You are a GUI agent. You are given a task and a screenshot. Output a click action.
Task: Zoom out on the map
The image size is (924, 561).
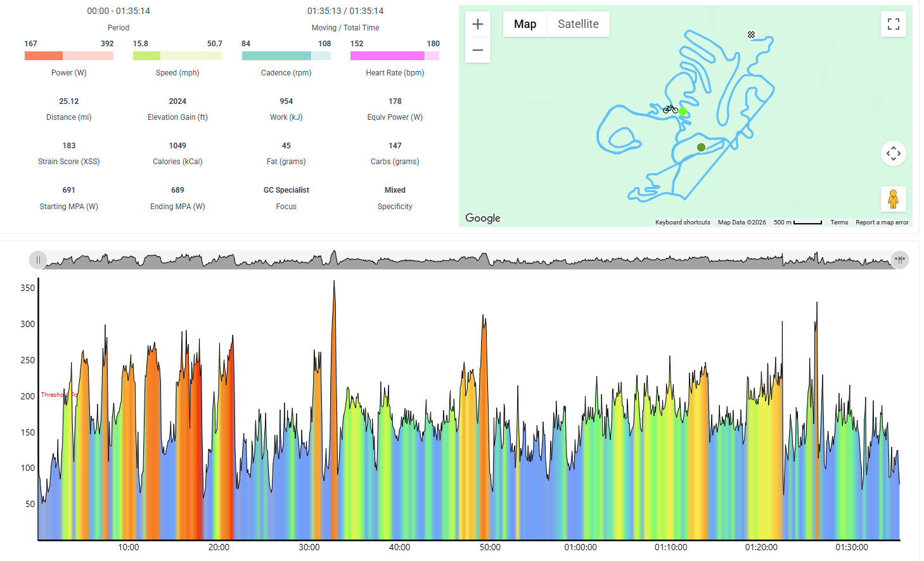[x=478, y=50]
